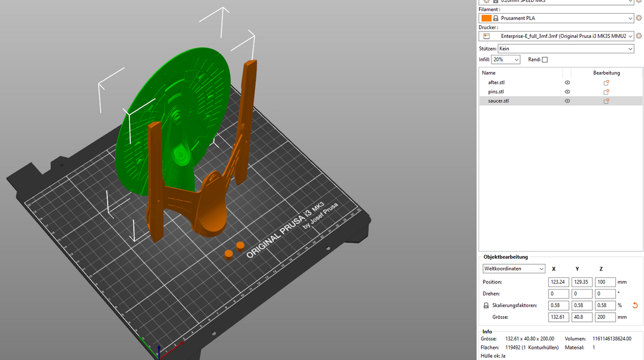Image resolution: width=644 pixels, height=360 pixels.
Task: Toggle the scale lock next to Skalierungsfaktoren
Action: coord(486,306)
